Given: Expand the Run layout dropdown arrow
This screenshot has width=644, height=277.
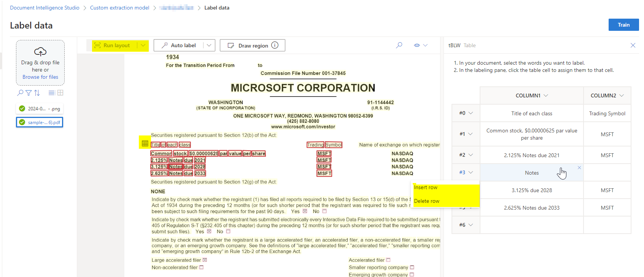Looking at the screenshot, I should click(x=143, y=45).
